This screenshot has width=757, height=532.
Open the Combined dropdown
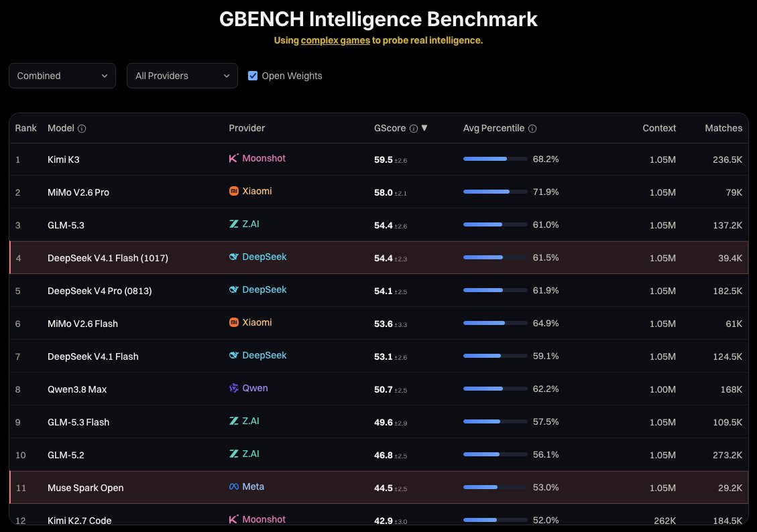tap(62, 76)
